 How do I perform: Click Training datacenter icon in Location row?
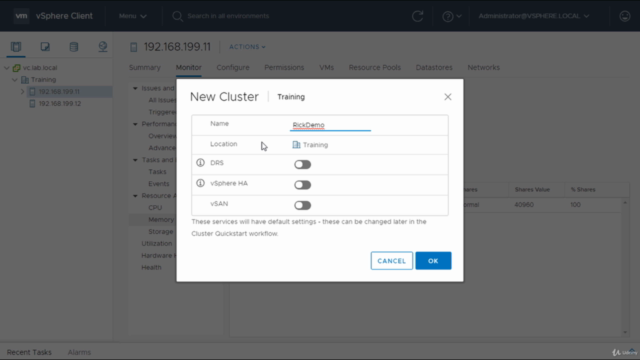point(296,145)
